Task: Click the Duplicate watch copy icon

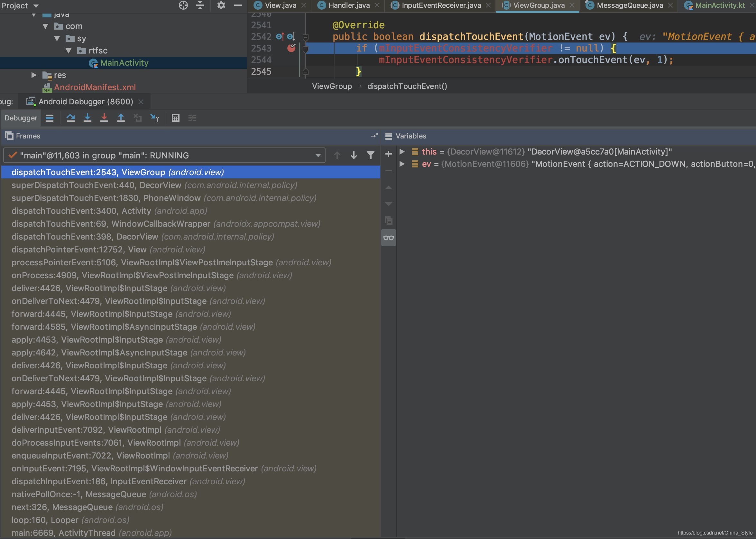Action: 388,220
